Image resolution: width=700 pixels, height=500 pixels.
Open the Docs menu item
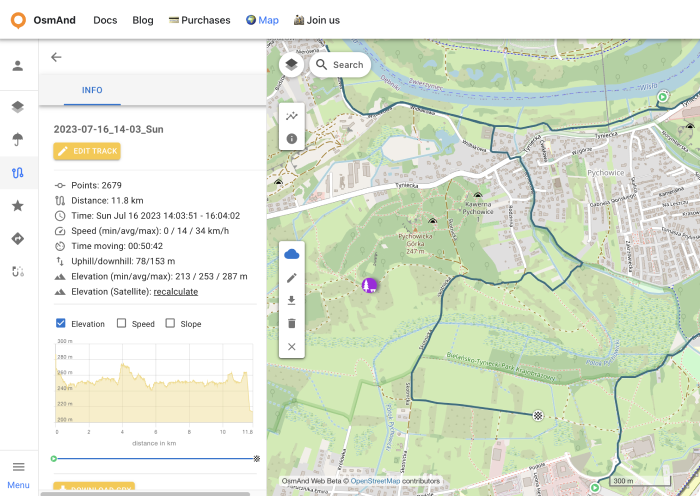coord(105,20)
